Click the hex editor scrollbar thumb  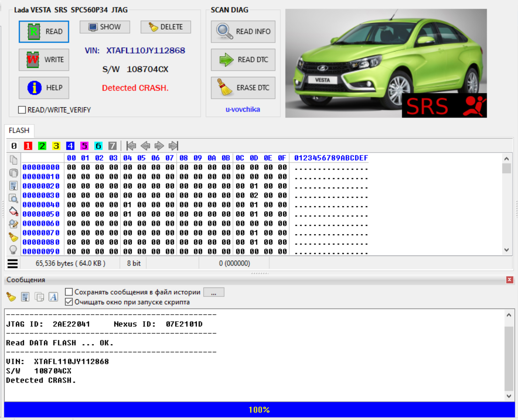[x=506, y=168]
